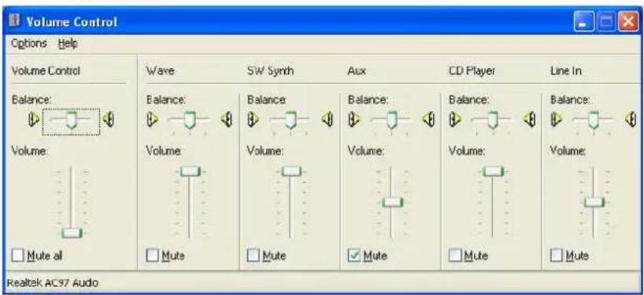Click left speaker icon under CD Player balance
Image resolution: width=644 pixels, height=295 pixels.
click(455, 119)
